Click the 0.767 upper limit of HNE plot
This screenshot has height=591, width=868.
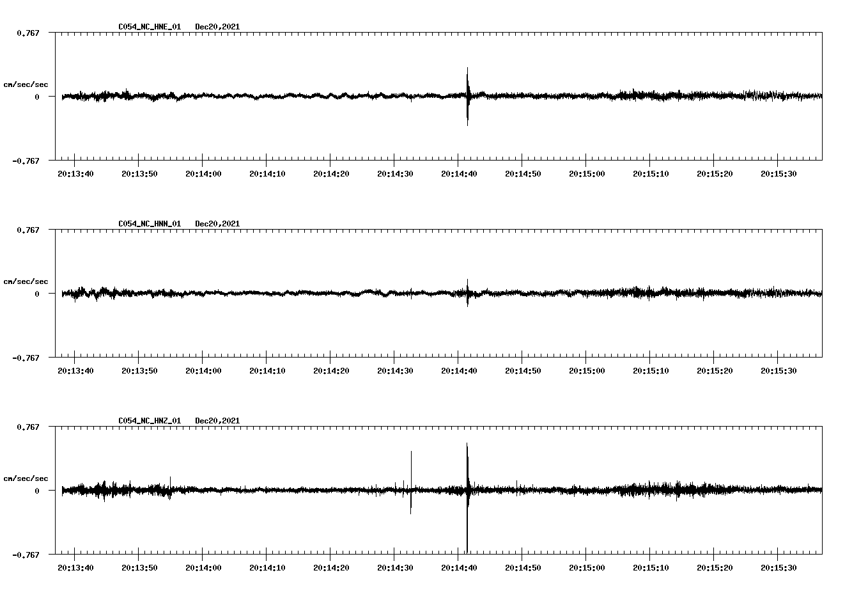27,33
